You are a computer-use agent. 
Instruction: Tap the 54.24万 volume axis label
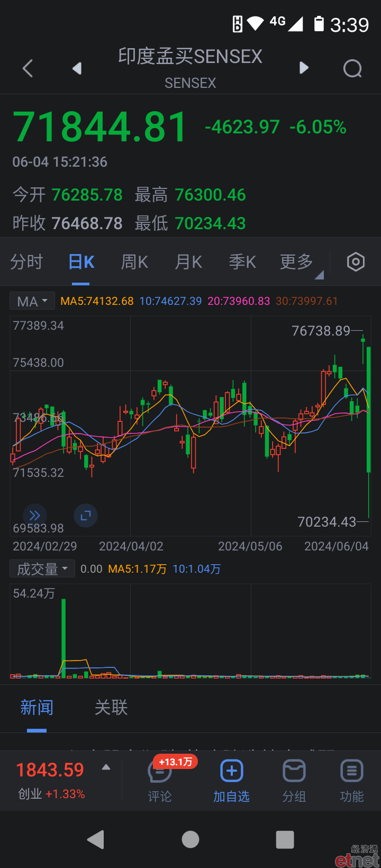pos(34,593)
